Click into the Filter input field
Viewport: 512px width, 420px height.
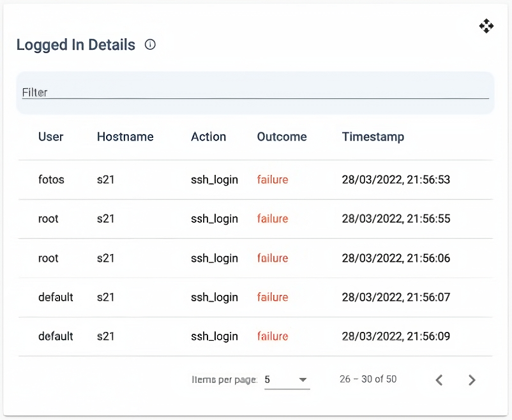[255, 92]
